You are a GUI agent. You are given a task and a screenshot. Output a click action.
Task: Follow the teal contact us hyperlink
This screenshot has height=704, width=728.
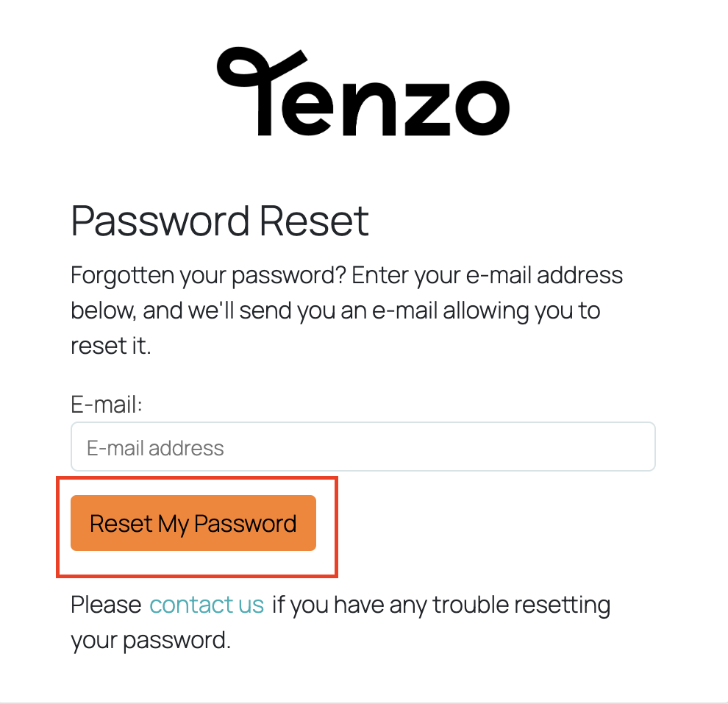tap(207, 605)
